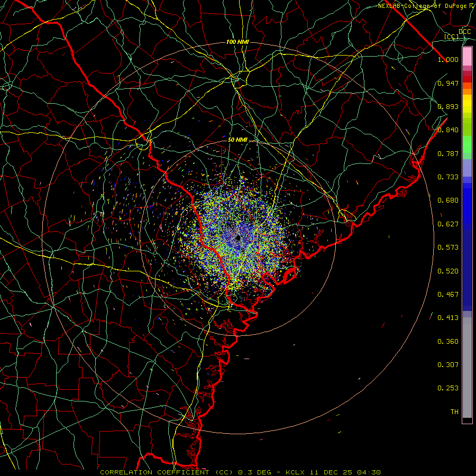
Task: Click the 50 NMI range ring label
Action: click(237, 140)
